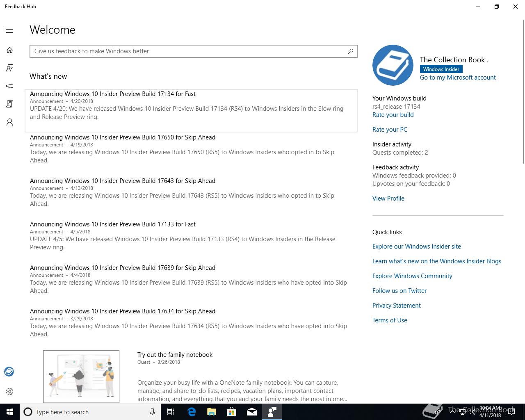
Task: Go to Home in sidebar
Action: [10, 50]
